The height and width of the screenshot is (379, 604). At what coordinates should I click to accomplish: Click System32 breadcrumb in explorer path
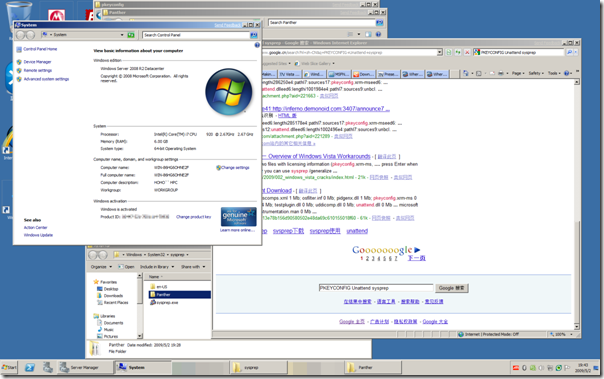click(x=156, y=255)
